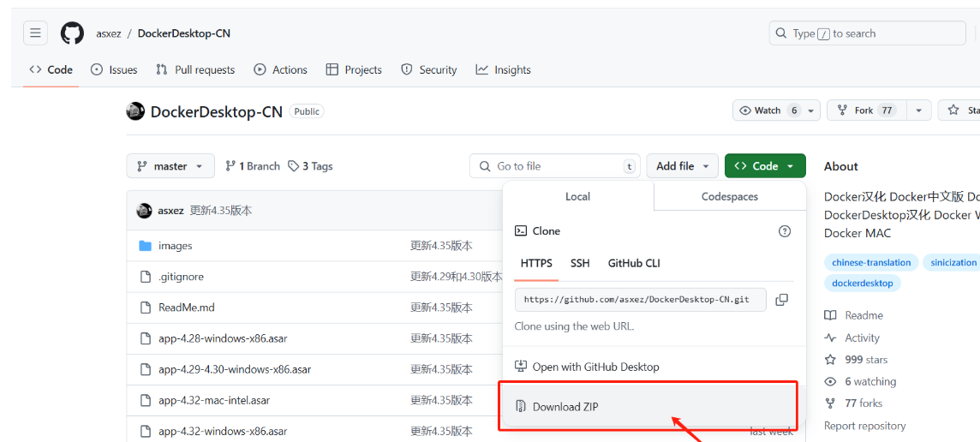Click the star icon beside 999 stars
Image resolution: width=980 pixels, height=442 pixels.
[830, 360]
